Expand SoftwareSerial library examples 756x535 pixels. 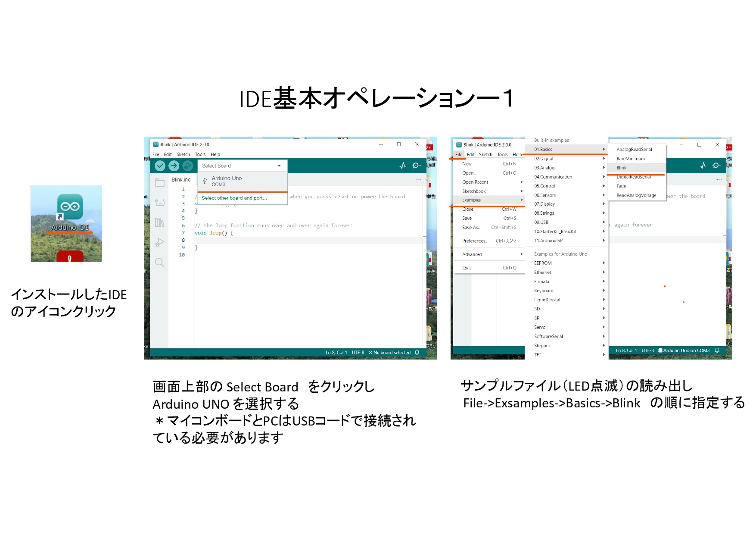coord(566,336)
